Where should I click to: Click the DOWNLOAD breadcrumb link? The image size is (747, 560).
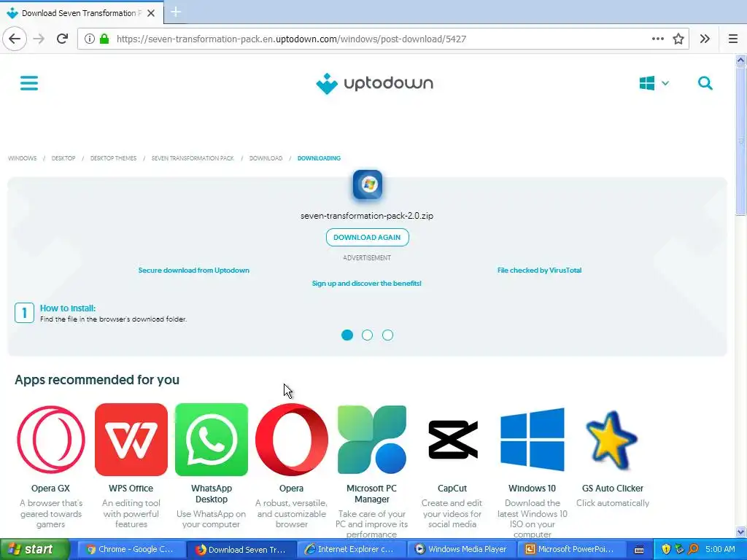(x=266, y=158)
